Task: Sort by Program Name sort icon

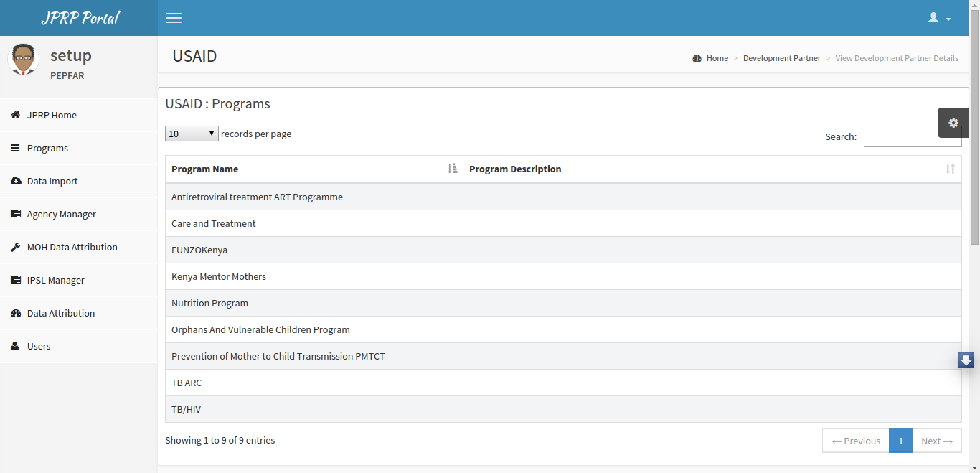Action: tap(453, 169)
